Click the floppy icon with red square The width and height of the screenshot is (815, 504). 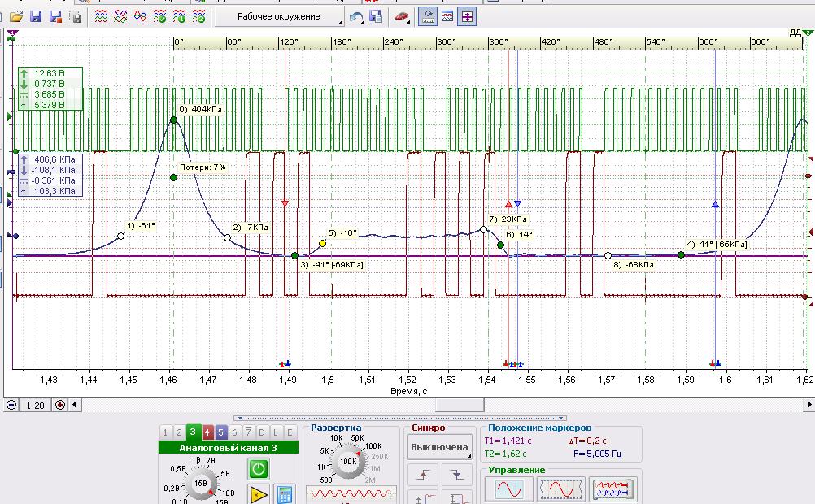[x=55, y=16]
